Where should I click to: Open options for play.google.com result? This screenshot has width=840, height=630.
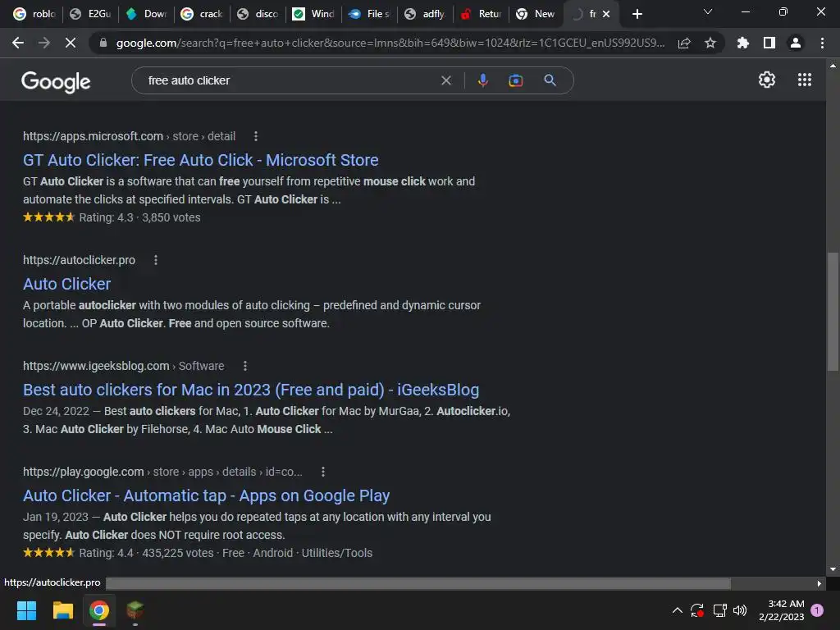(x=323, y=472)
